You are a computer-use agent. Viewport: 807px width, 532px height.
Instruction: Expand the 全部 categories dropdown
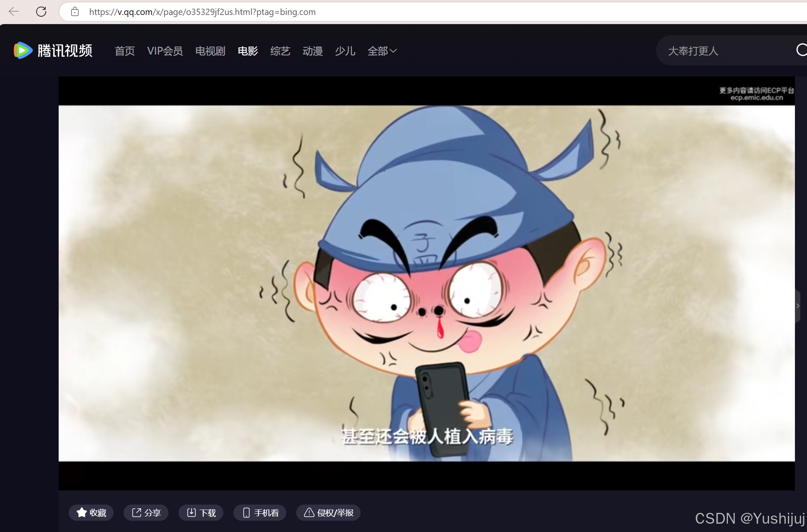pyautogui.click(x=382, y=51)
